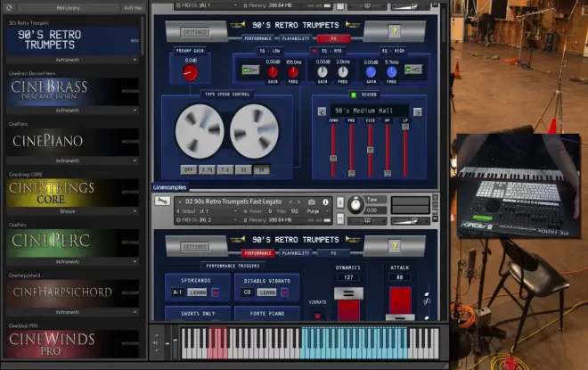Open the info icon in Fast Legato header
This screenshot has width=588, height=370.
[x=325, y=201]
